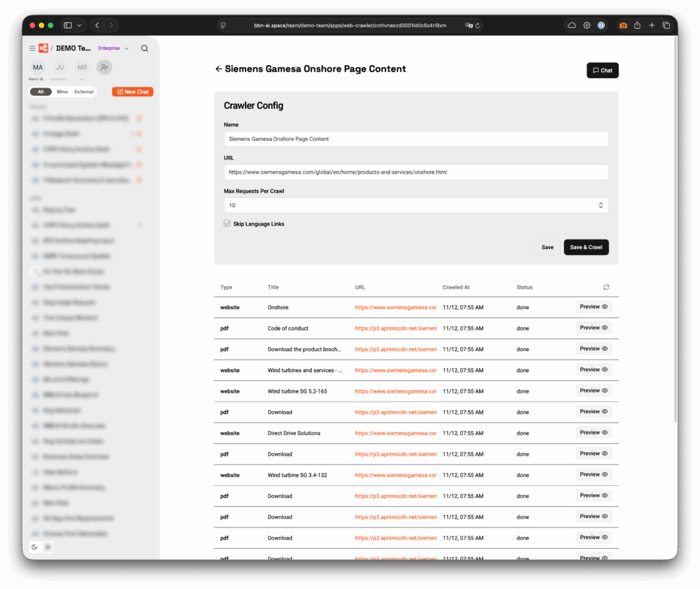The width and height of the screenshot is (700, 589).
Task: Open the Safari sidebar dropdown chevron
Action: pyautogui.click(x=79, y=25)
